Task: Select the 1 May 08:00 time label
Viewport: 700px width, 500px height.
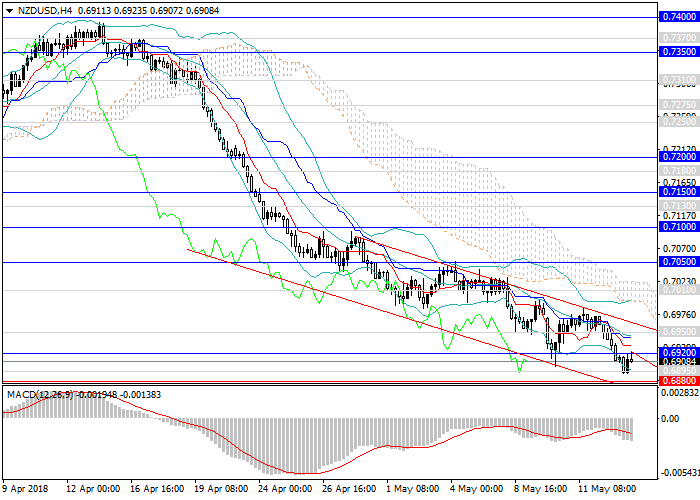Action: click(x=413, y=490)
